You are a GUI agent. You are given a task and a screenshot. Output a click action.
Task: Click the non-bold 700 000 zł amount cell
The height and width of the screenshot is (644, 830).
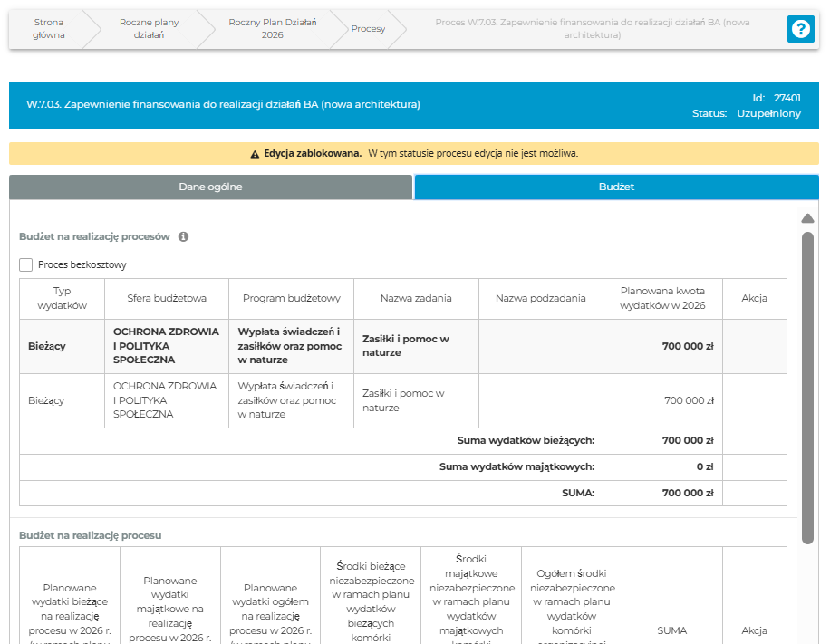click(x=689, y=400)
